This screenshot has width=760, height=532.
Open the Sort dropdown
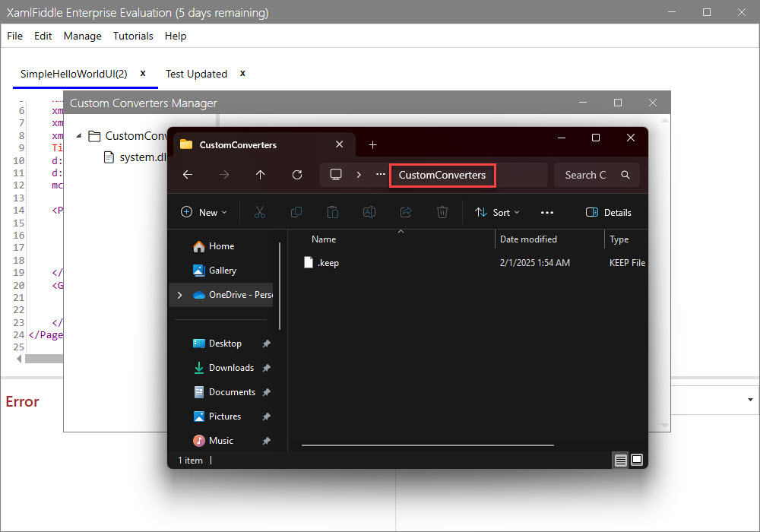tap(497, 212)
